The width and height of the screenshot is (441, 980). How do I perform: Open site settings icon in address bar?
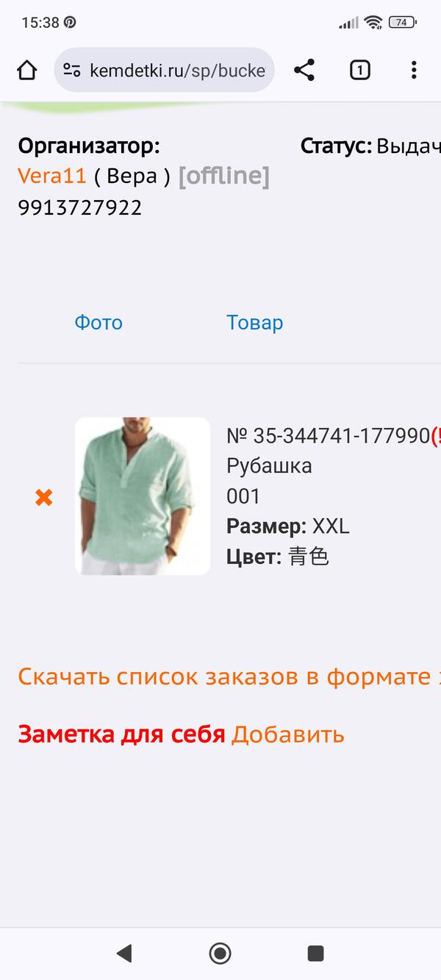click(71, 70)
